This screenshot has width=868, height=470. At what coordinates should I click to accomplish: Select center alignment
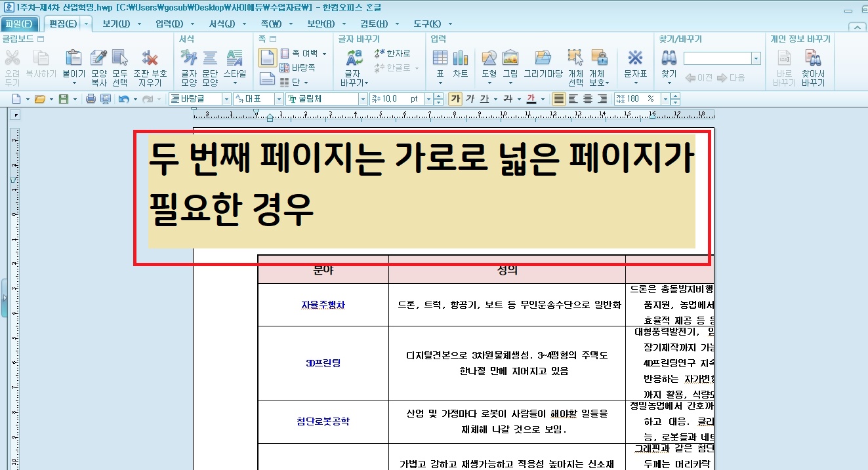coord(587,99)
